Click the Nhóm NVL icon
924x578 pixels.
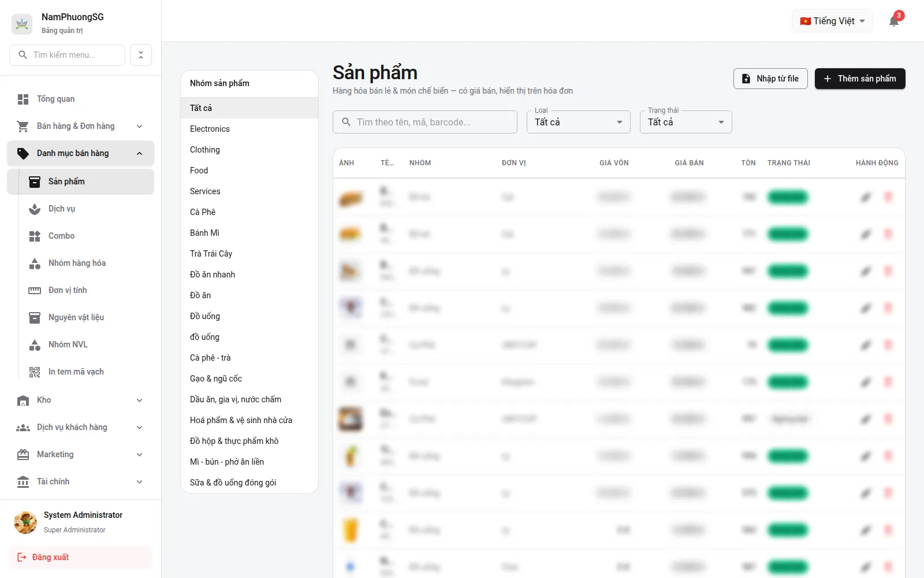point(35,345)
